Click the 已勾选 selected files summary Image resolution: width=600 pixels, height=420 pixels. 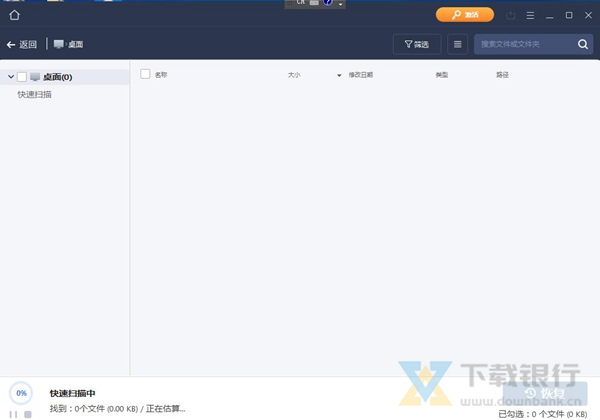pos(543,414)
